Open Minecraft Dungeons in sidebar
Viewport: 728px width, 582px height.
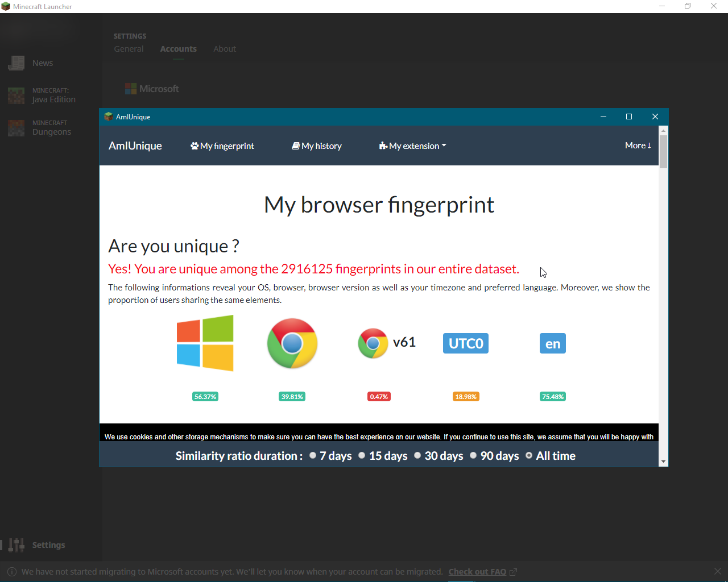point(51,128)
